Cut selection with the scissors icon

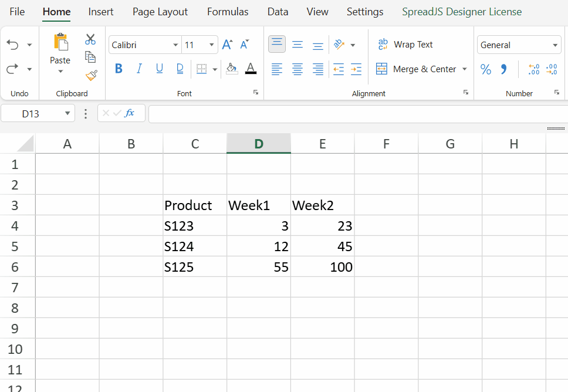[x=90, y=39]
